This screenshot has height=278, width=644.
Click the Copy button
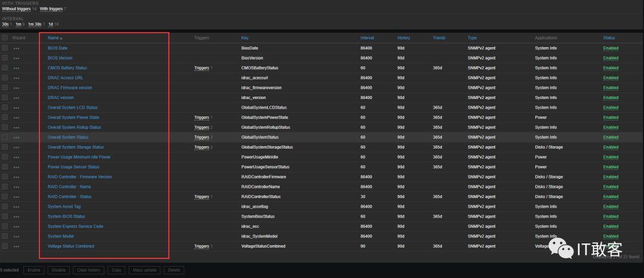(116, 270)
